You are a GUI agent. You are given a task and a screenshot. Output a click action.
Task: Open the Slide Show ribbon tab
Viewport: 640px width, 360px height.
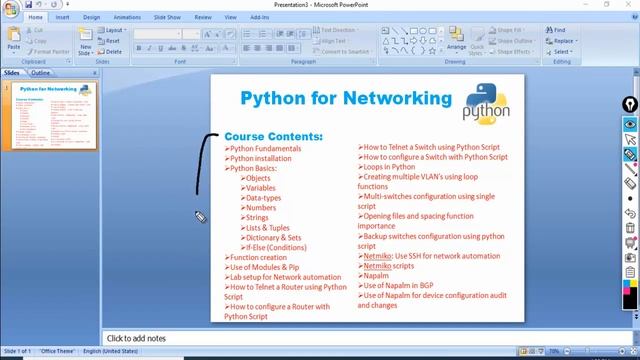(167, 17)
